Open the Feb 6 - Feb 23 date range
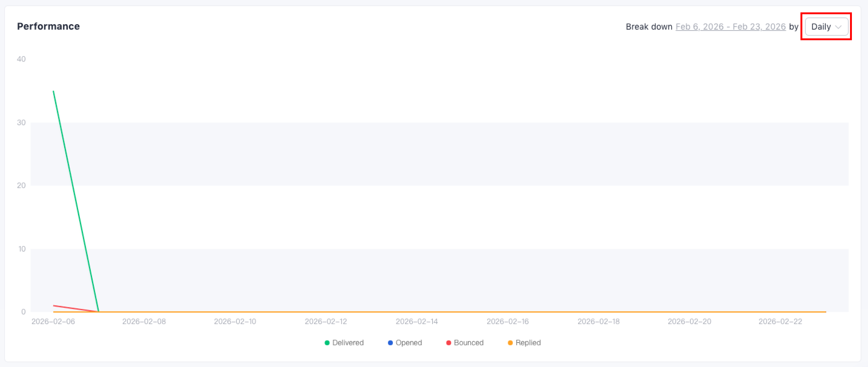Viewport: 868px width, 367px height. tap(730, 27)
